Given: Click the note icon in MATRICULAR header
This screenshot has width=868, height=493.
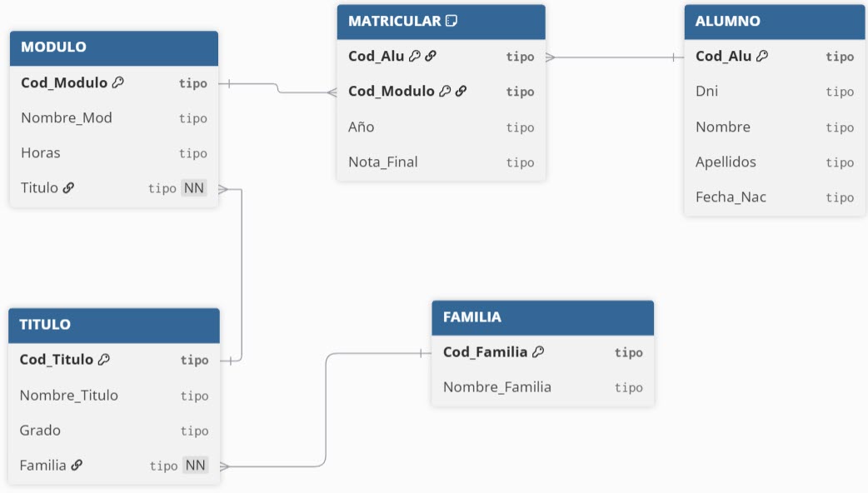Looking at the screenshot, I should tap(452, 21).
